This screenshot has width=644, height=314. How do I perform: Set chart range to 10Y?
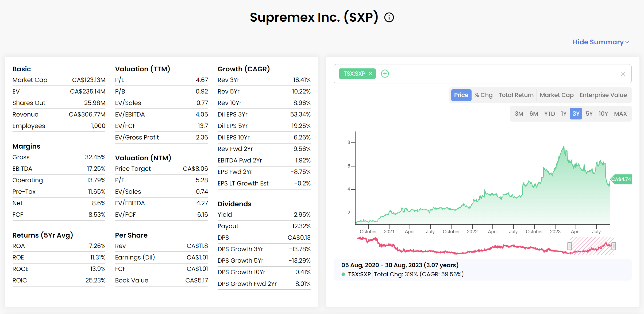(x=603, y=114)
